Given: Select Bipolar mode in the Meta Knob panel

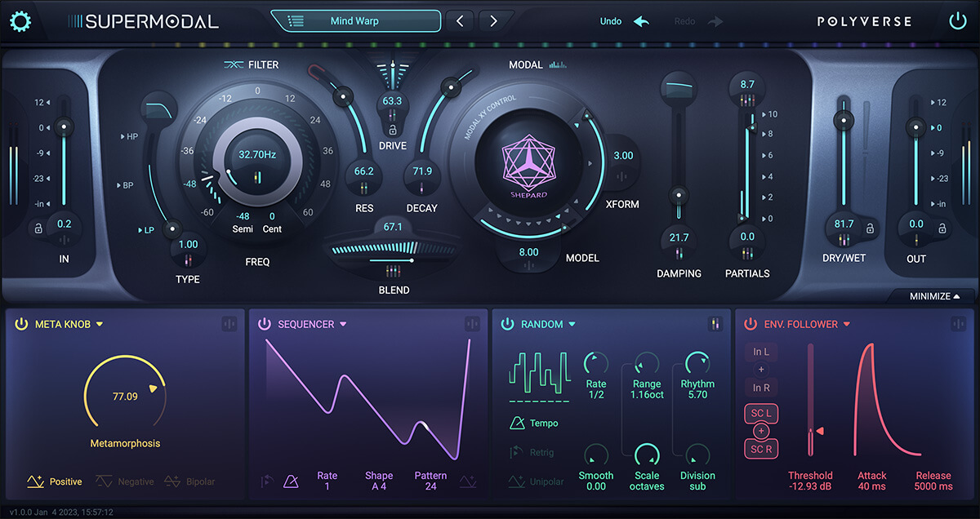Looking at the screenshot, I should [x=189, y=481].
